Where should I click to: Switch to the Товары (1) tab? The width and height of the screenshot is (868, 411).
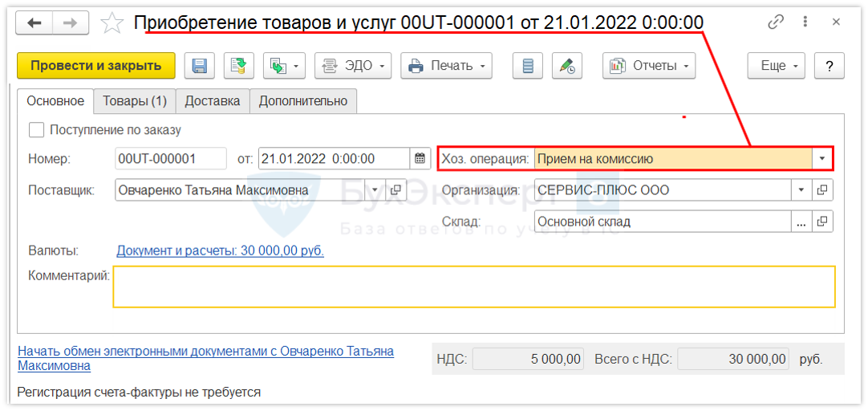[x=135, y=101]
